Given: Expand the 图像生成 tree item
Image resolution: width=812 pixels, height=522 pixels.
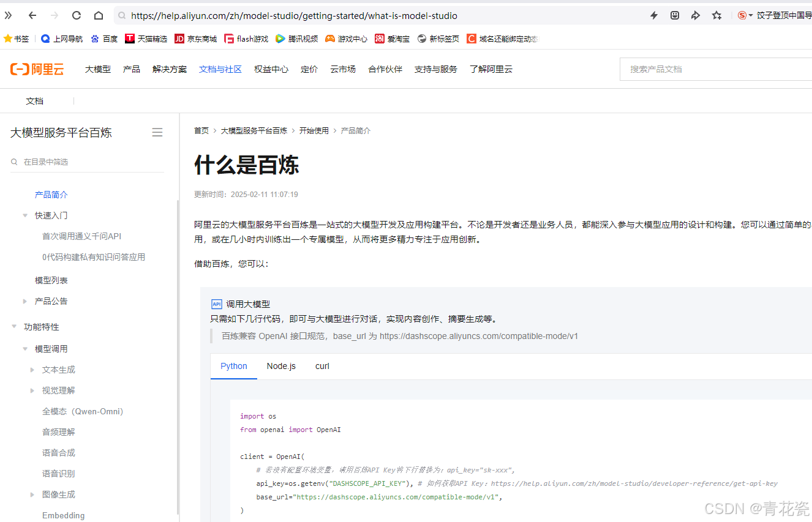Looking at the screenshot, I should click(x=32, y=494).
